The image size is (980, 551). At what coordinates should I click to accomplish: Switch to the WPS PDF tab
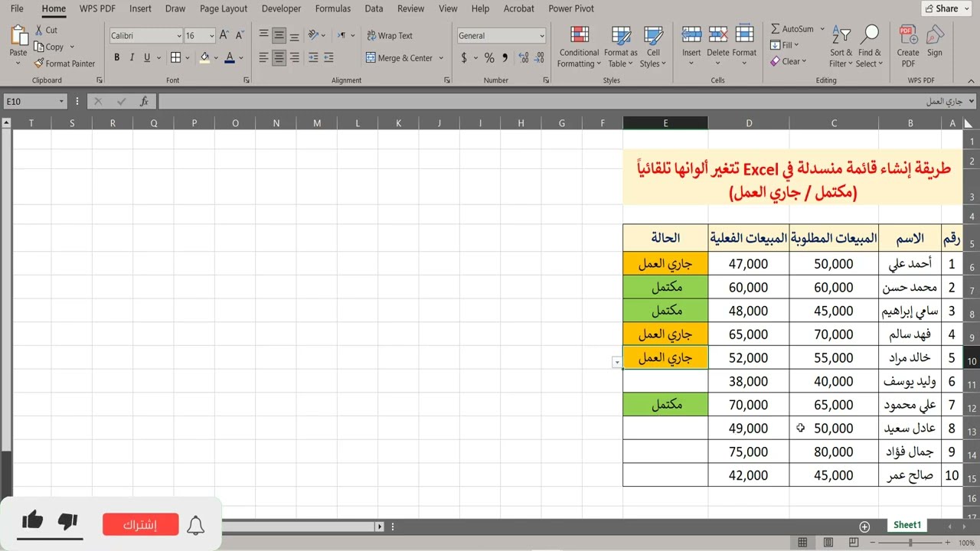(x=97, y=8)
